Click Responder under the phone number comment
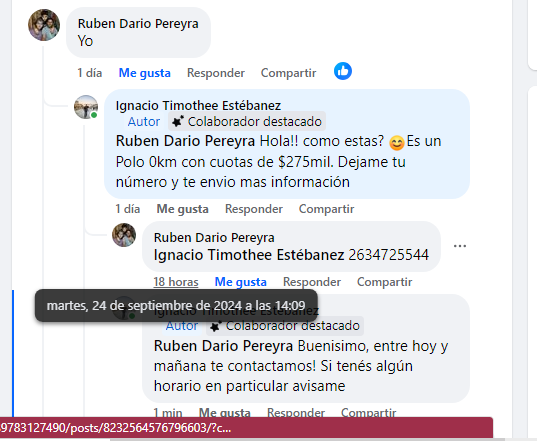 tap(312, 282)
